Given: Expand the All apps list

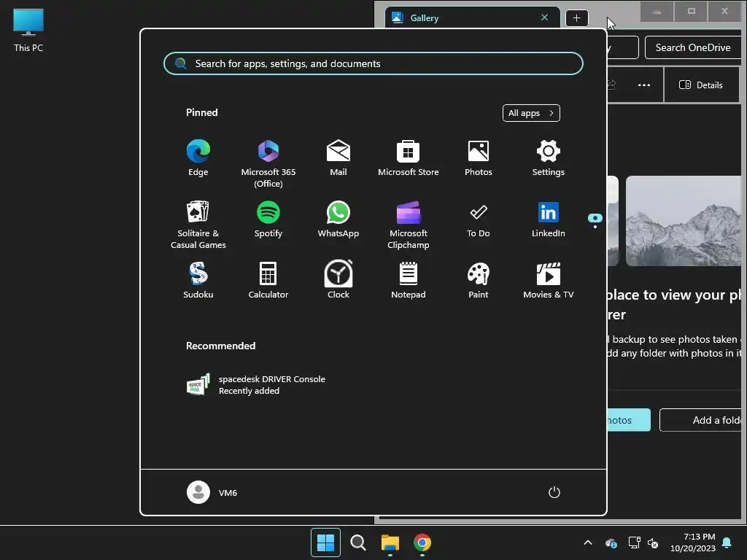Looking at the screenshot, I should click(531, 113).
